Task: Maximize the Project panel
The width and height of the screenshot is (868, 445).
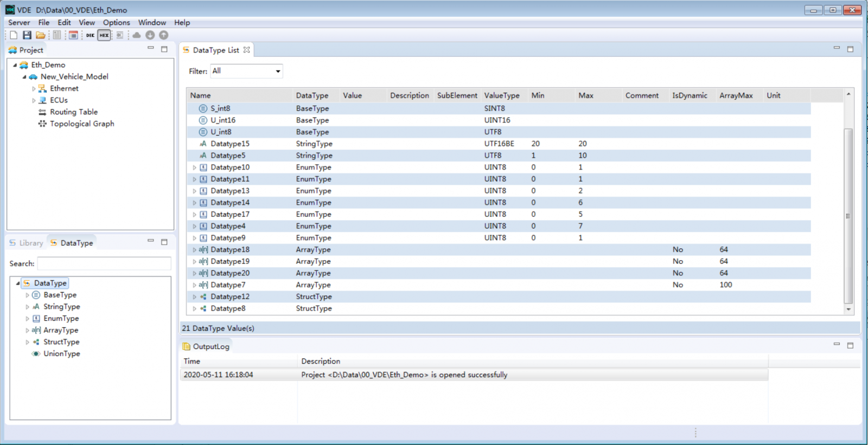Action: pos(164,49)
